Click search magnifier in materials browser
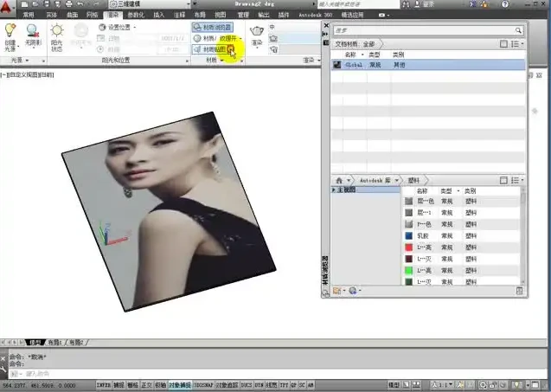Screen dimensions: 551x392 click(518, 29)
